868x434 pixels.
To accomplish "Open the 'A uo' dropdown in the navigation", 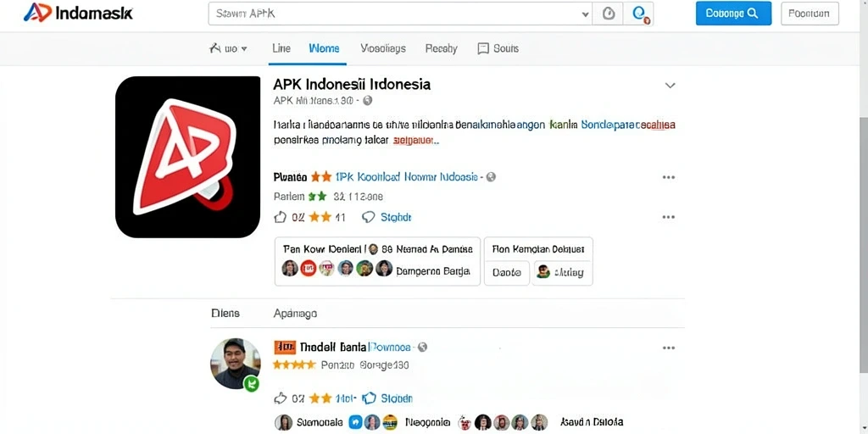I will click(228, 48).
